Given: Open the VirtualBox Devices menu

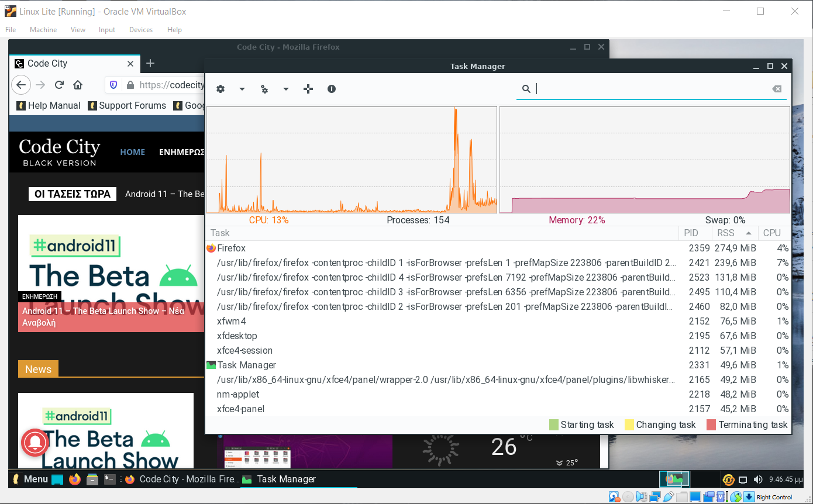Looking at the screenshot, I should (141, 30).
